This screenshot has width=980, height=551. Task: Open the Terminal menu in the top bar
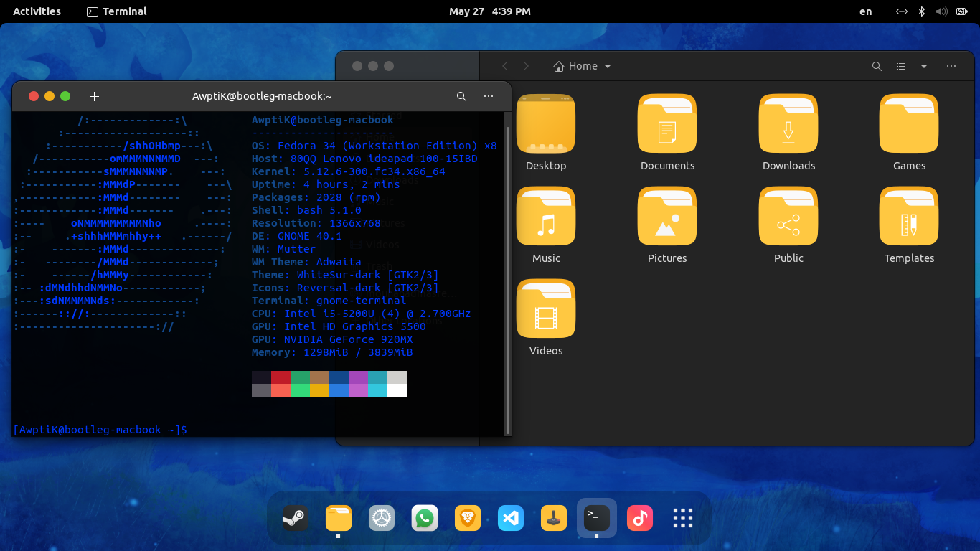[x=116, y=11]
